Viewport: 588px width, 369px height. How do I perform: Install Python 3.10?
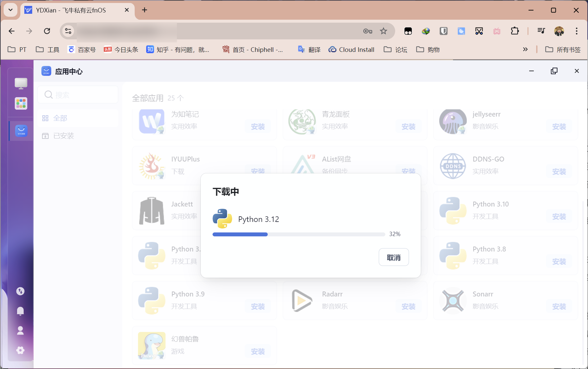click(559, 217)
